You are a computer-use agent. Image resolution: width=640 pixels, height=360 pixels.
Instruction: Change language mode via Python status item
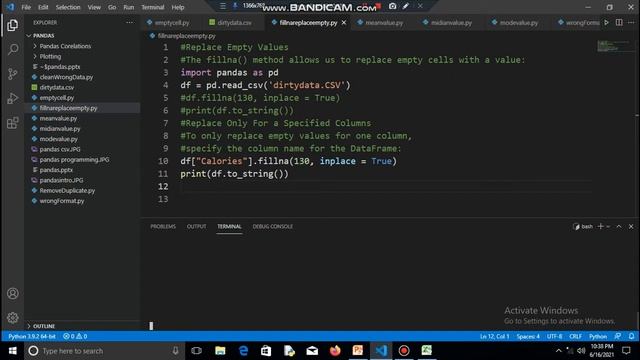tap(598, 336)
